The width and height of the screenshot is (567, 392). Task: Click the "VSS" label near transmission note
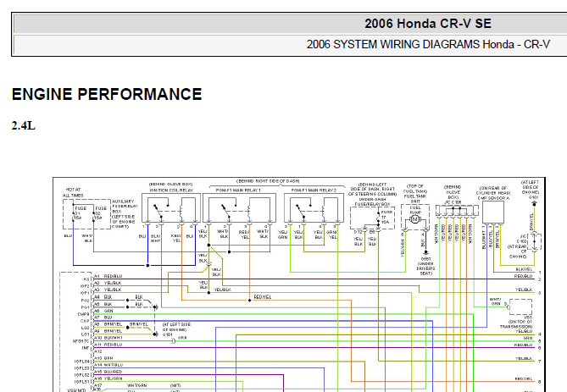(x=527, y=317)
